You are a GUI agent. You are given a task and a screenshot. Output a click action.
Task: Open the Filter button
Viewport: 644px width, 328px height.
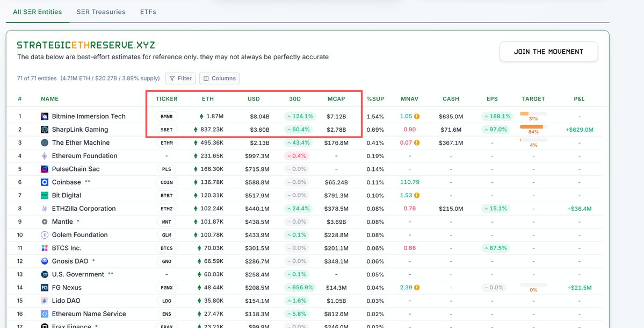click(x=180, y=78)
